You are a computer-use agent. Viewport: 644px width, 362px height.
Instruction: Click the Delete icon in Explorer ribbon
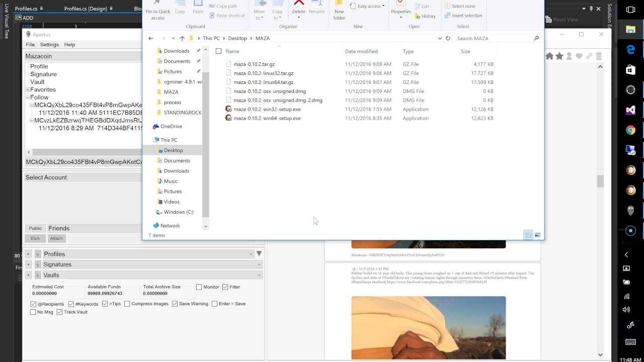299,8
